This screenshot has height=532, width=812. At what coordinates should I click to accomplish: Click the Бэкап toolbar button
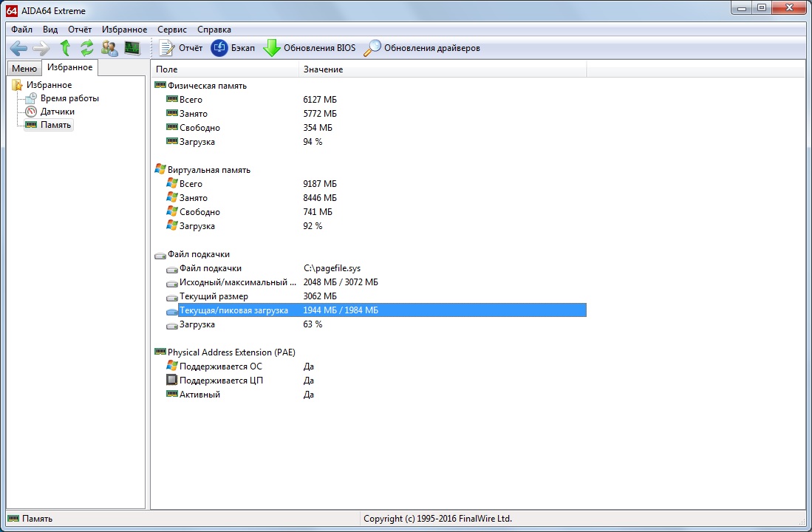(x=233, y=48)
